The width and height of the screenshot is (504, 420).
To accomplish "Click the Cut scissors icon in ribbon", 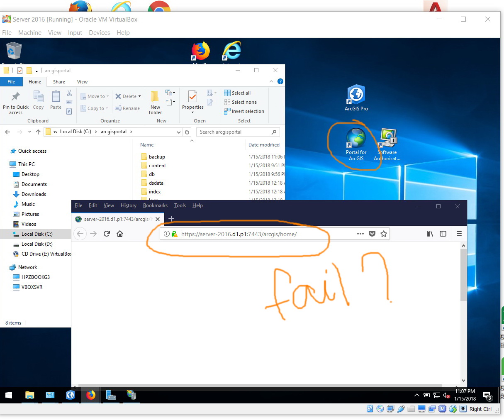I will click(x=69, y=93).
